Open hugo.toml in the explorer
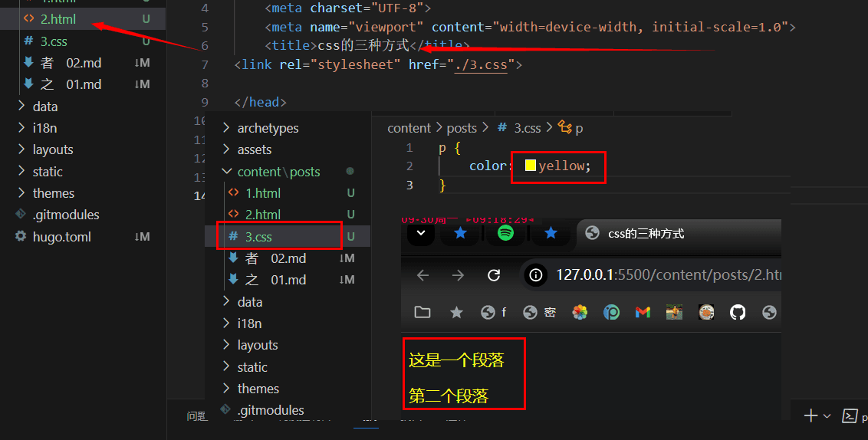 coord(61,237)
